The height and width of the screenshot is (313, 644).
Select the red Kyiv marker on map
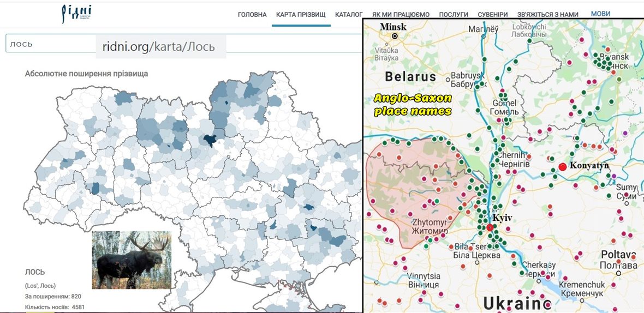point(490,227)
